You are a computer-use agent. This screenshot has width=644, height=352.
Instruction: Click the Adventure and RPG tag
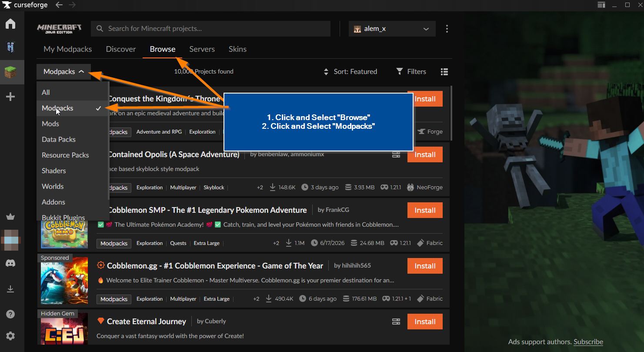coord(159,132)
